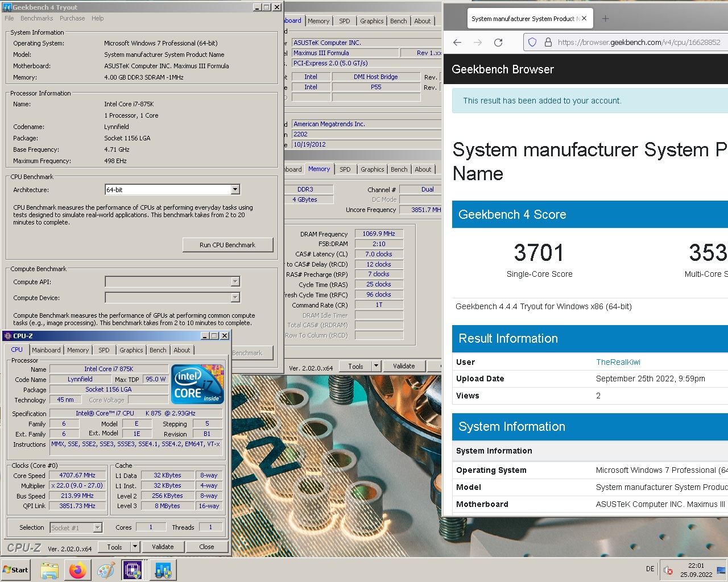Image resolution: width=728 pixels, height=582 pixels.
Task: Open the tracking protection shield in address bar
Action: coord(532,42)
